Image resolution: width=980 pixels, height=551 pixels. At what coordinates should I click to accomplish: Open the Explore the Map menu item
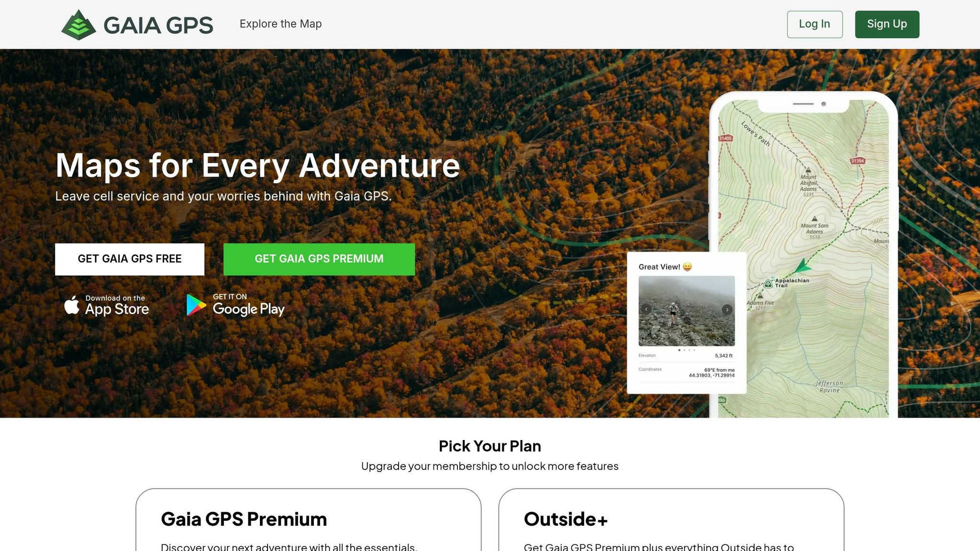280,24
